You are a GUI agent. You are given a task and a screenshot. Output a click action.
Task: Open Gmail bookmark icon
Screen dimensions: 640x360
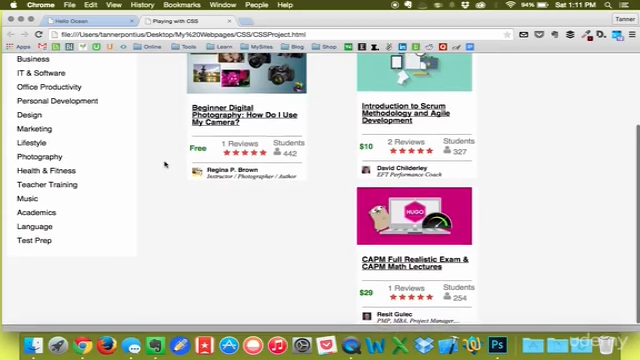[x=42, y=47]
